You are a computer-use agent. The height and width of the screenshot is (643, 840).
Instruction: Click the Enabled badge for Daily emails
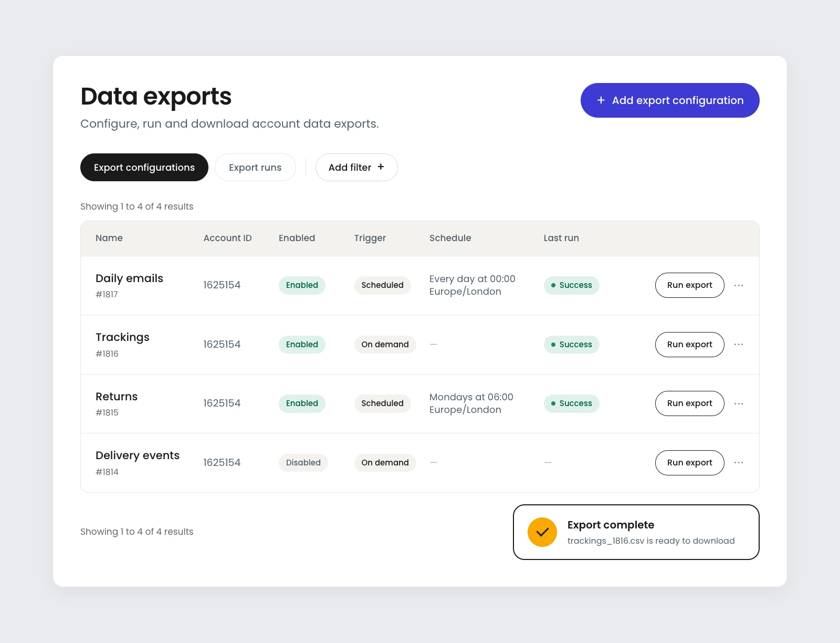click(x=302, y=285)
